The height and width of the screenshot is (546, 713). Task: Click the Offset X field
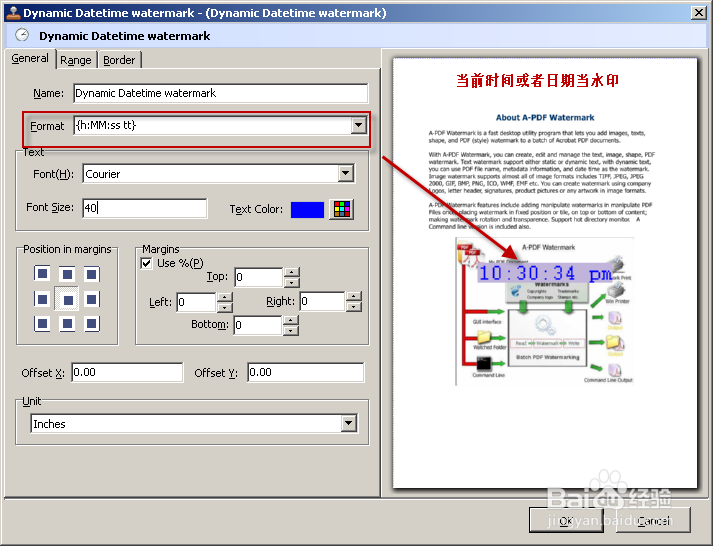(127, 372)
